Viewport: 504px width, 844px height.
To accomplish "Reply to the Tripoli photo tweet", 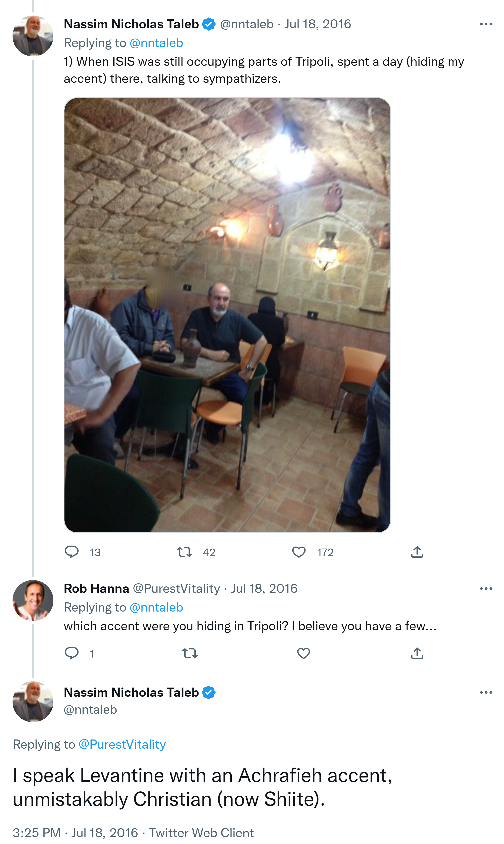I will (x=72, y=552).
